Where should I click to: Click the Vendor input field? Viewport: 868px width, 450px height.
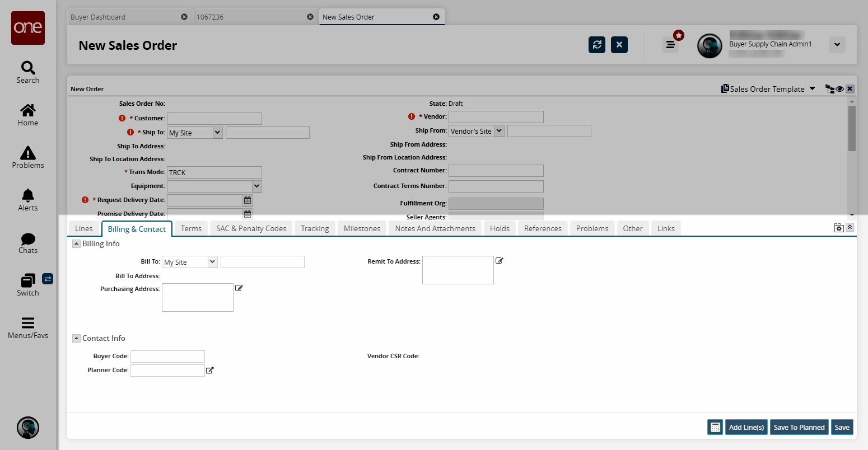(496, 117)
